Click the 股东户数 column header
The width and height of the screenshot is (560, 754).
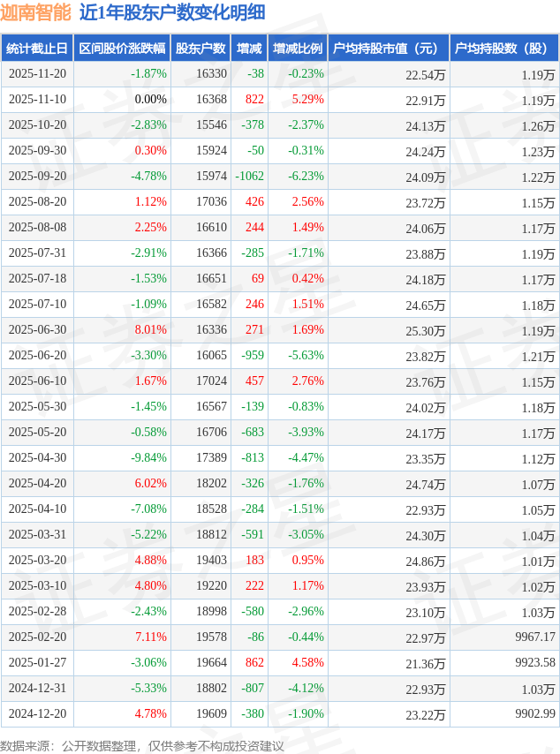(x=201, y=49)
